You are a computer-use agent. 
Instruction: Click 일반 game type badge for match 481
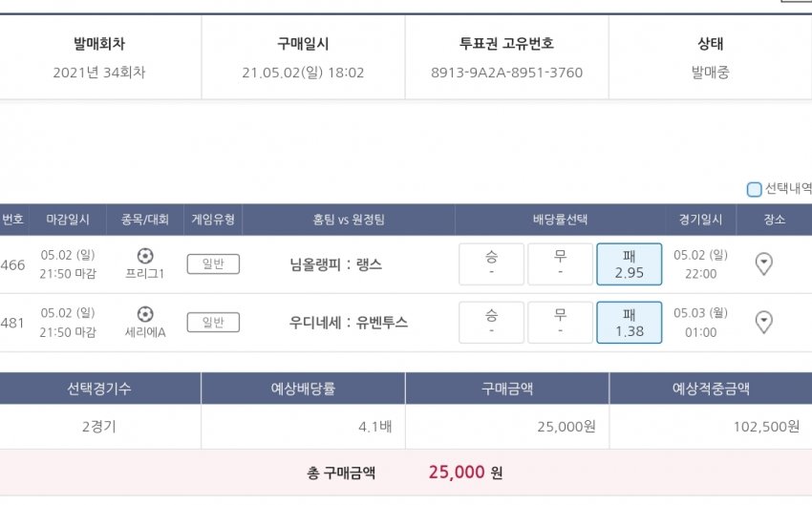click(213, 323)
